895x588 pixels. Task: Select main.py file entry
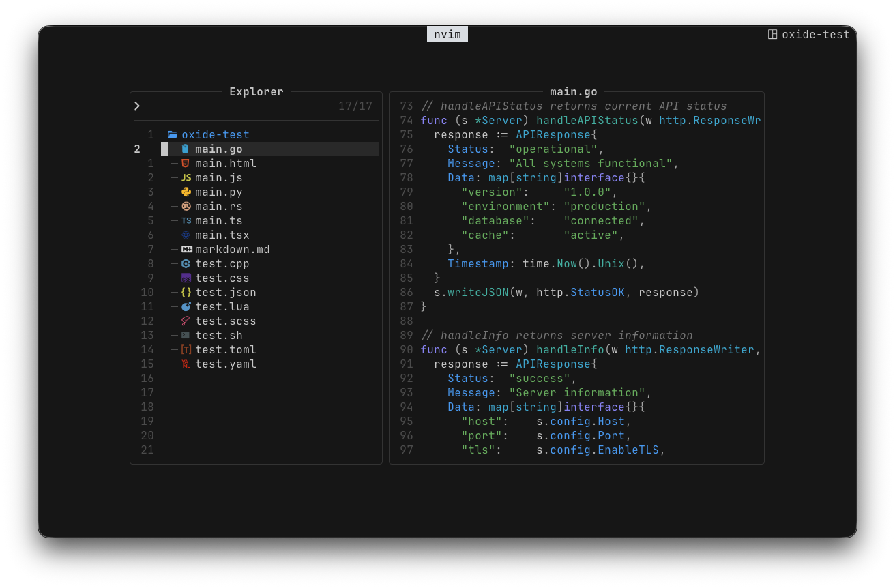(219, 192)
